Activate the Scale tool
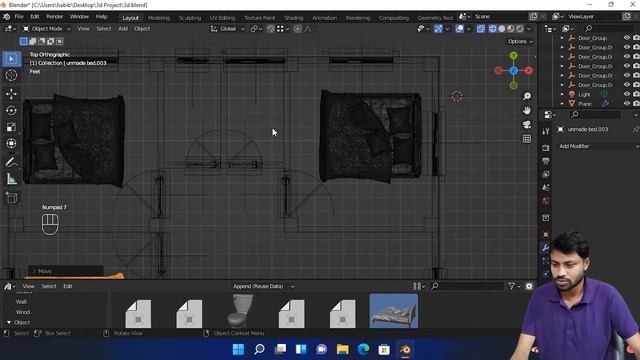The image size is (640, 360). pos(11,127)
